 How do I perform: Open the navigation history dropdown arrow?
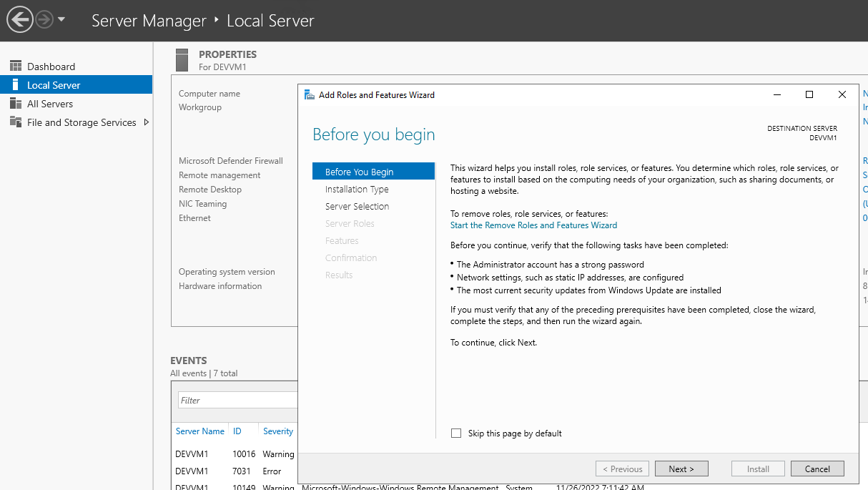pos(61,19)
